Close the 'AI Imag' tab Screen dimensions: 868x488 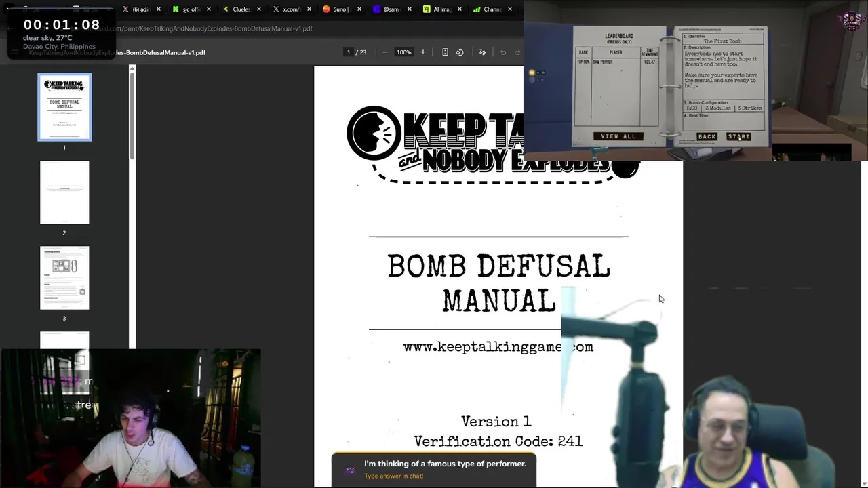pyautogui.click(x=460, y=9)
